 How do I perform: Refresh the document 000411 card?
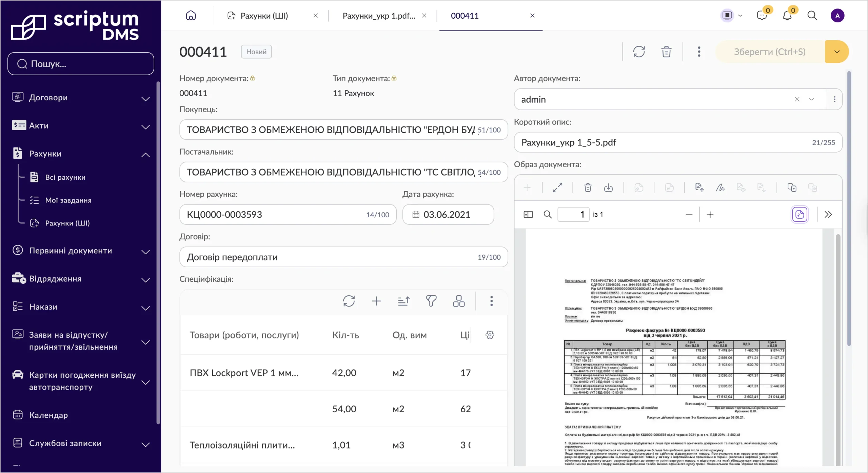[639, 52]
